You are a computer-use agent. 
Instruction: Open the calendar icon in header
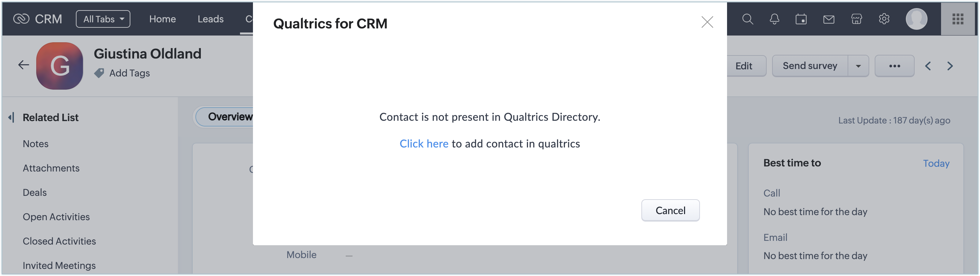tap(801, 19)
